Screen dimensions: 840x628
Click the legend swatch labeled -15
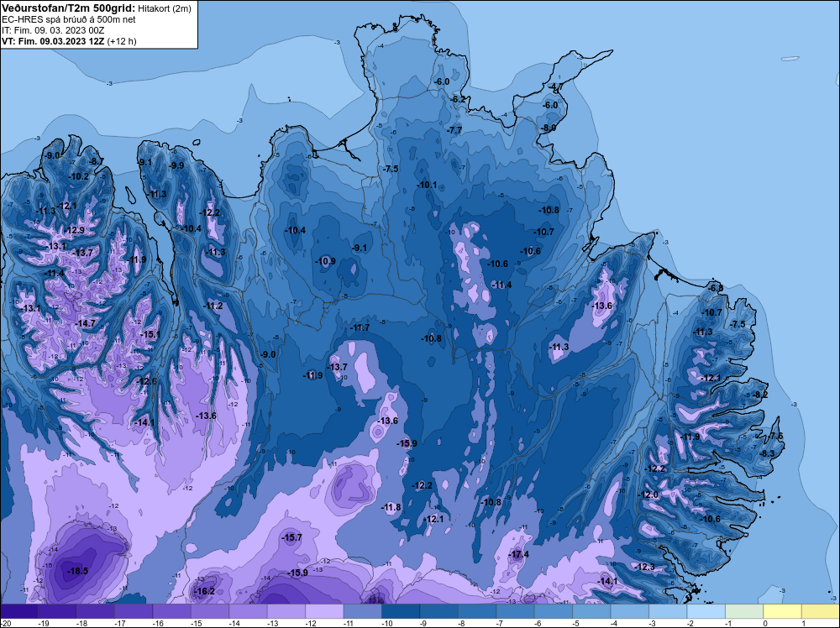210,611
